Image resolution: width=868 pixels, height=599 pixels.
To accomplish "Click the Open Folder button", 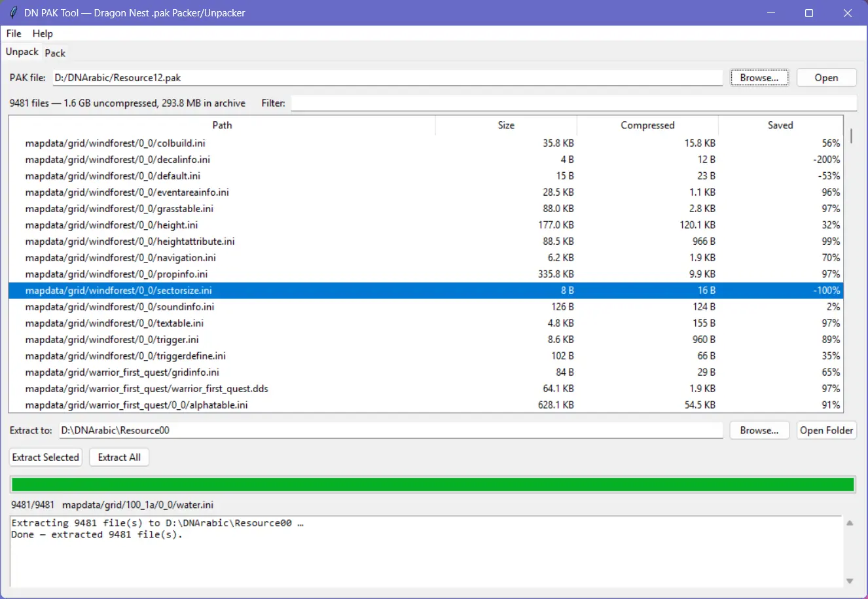I will click(x=826, y=430).
